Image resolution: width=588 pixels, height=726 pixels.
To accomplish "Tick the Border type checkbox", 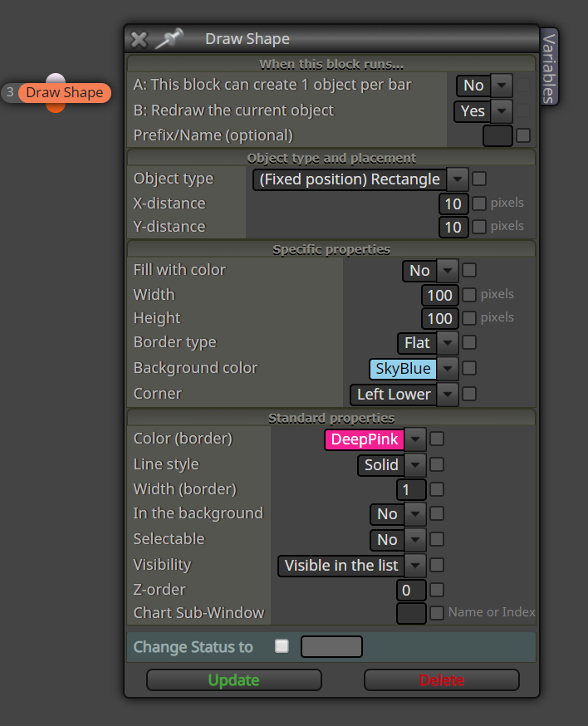I will coord(469,342).
